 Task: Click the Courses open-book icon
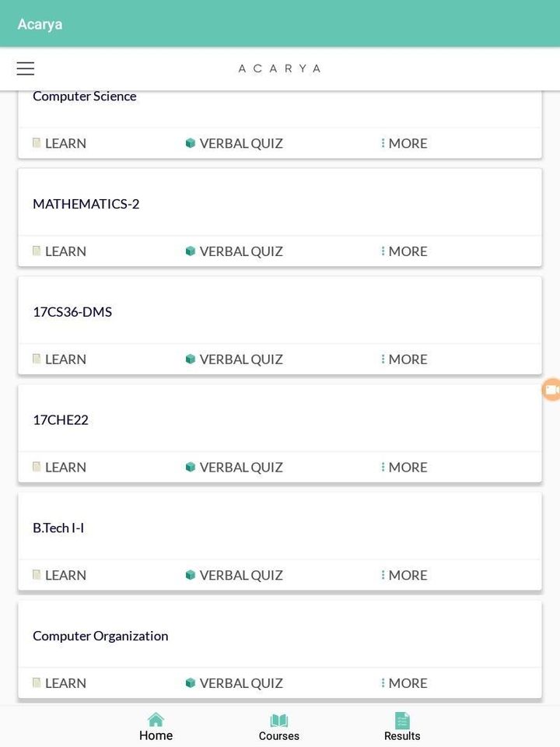tap(278, 721)
